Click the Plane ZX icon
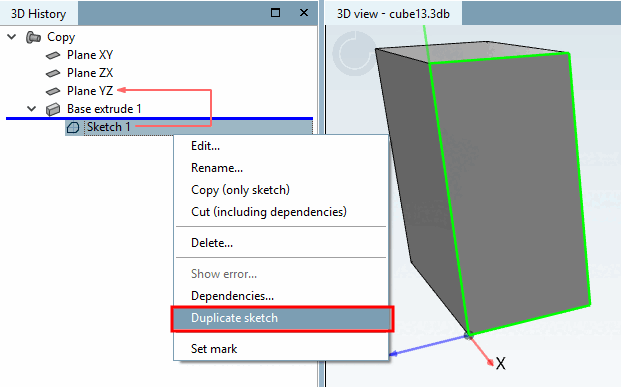Screen dimensions: 621x387 pos(53,73)
